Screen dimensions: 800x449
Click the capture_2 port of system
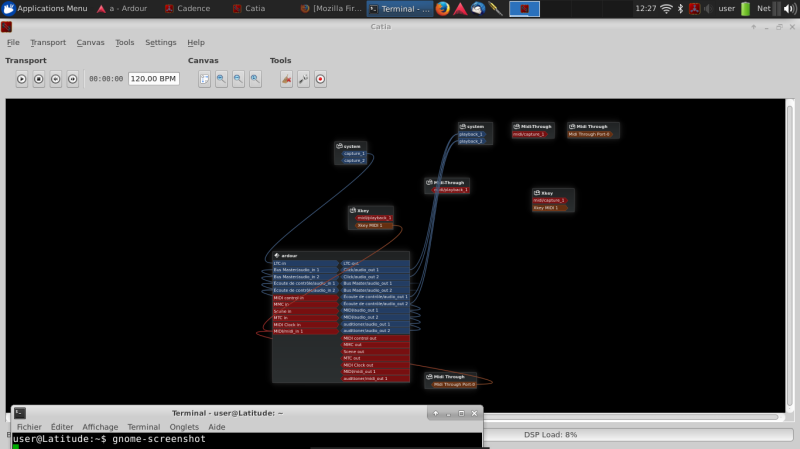[x=354, y=160]
